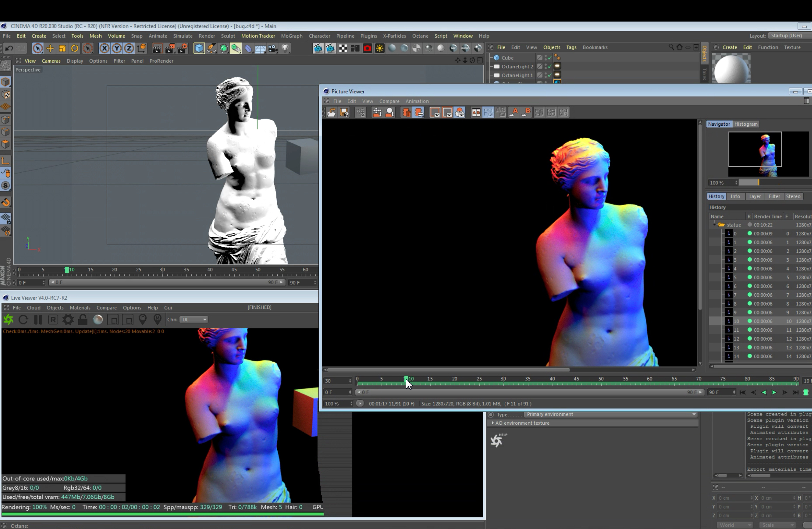812x529 pixels.
Task: Expand AO environment texture section
Action: (x=493, y=423)
